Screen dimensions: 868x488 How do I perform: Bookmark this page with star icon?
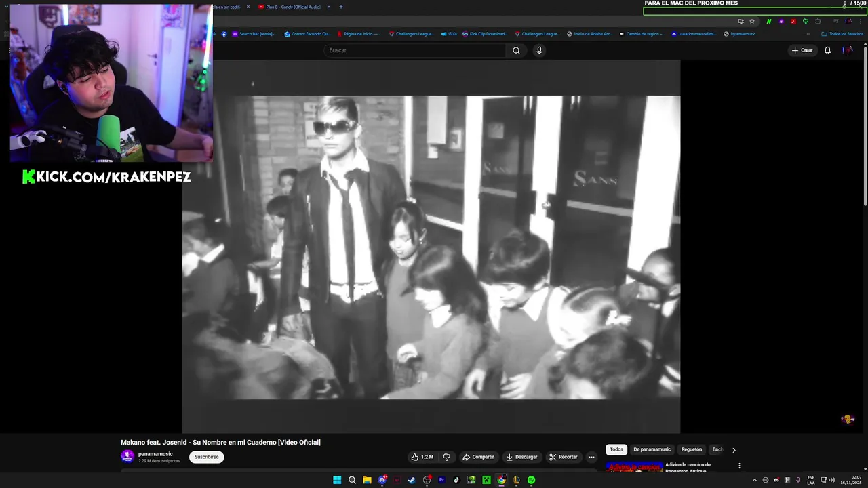tap(751, 21)
